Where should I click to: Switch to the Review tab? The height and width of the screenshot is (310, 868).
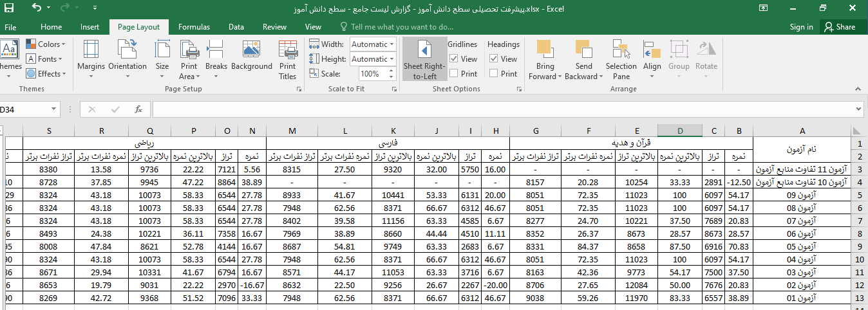point(274,27)
